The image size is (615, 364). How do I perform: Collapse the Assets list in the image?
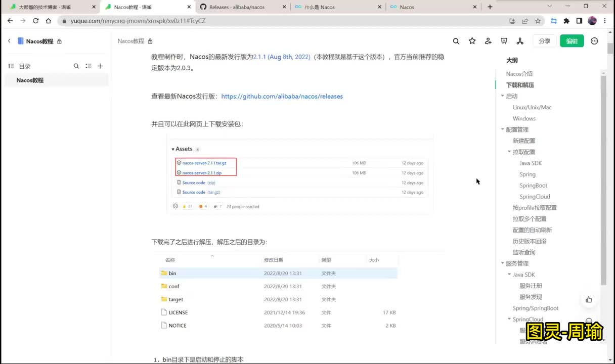pos(173,149)
